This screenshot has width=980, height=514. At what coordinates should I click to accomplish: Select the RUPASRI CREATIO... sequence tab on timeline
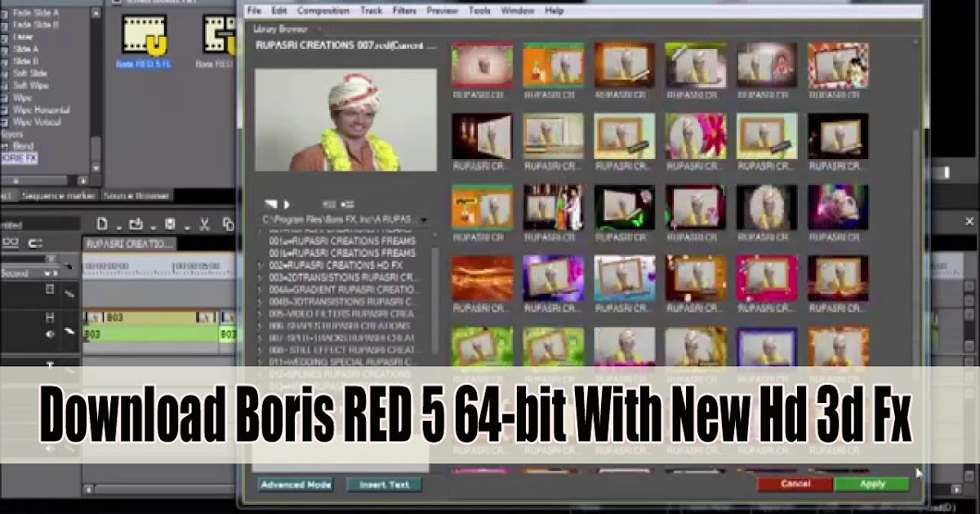(129, 244)
